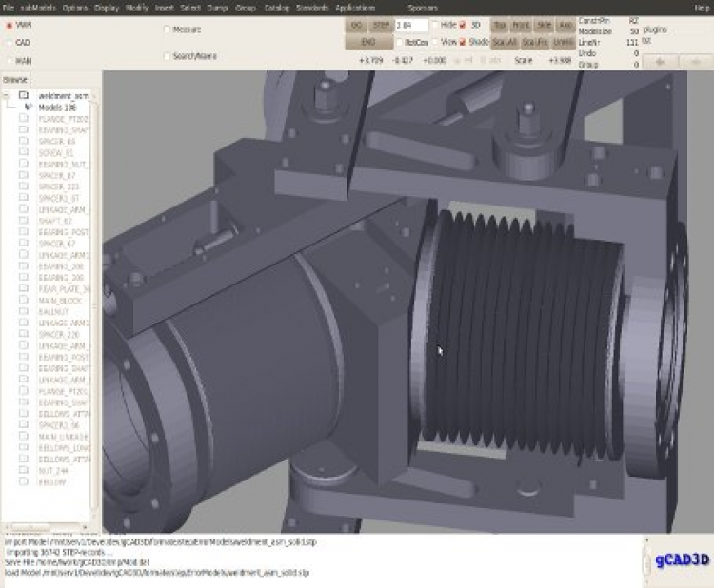Screen dimensions: 714x588
Task: Enable the Hide checkbox
Action: pos(436,24)
